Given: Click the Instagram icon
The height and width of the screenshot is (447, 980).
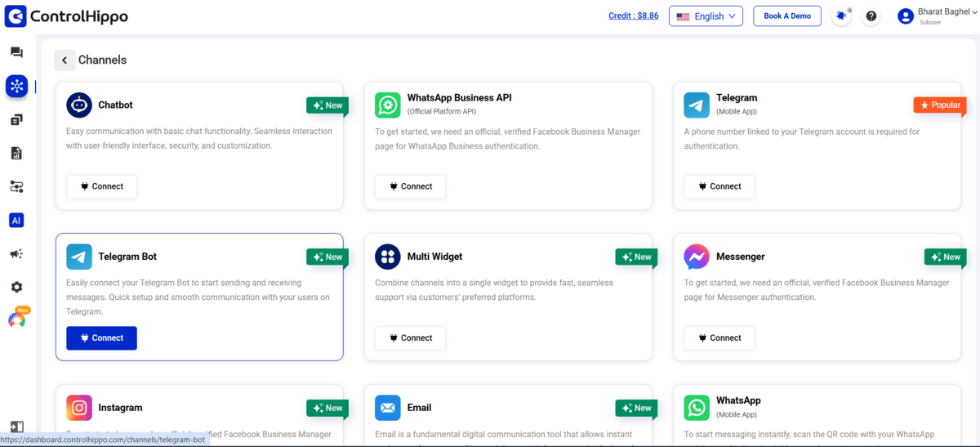Looking at the screenshot, I should click(79, 407).
